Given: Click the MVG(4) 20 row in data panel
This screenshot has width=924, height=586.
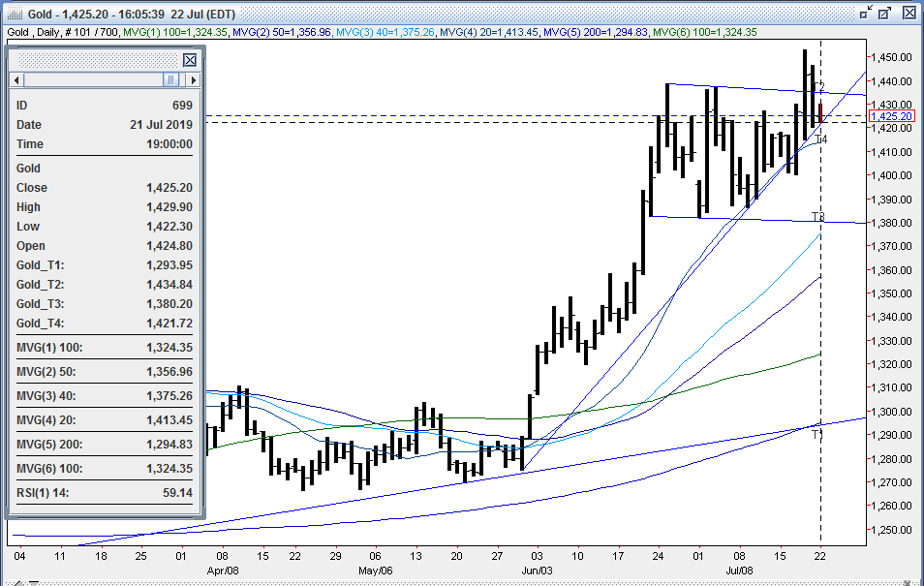Looking at the screenshot, I should [105, 420].
